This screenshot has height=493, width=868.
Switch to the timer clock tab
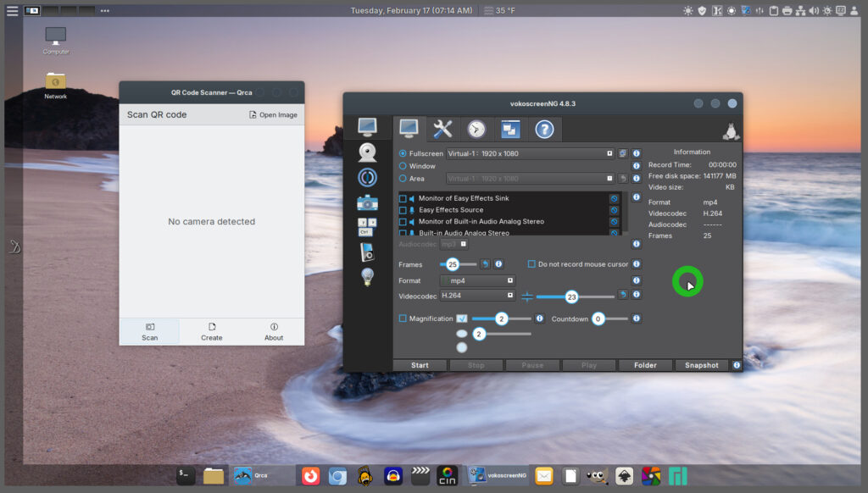pyautogui.click(x=476, y=129)
